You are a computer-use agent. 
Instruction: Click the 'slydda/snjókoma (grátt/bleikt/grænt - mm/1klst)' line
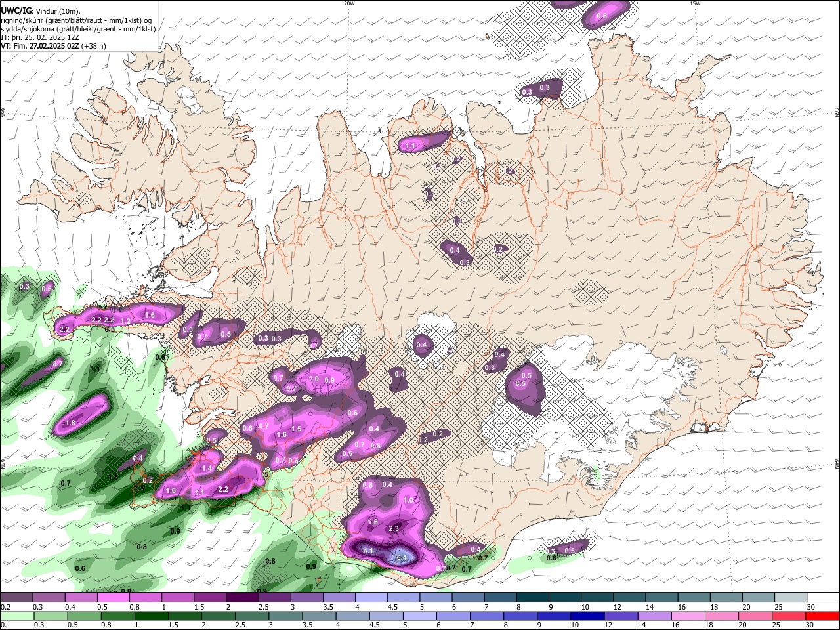(78, 29)
